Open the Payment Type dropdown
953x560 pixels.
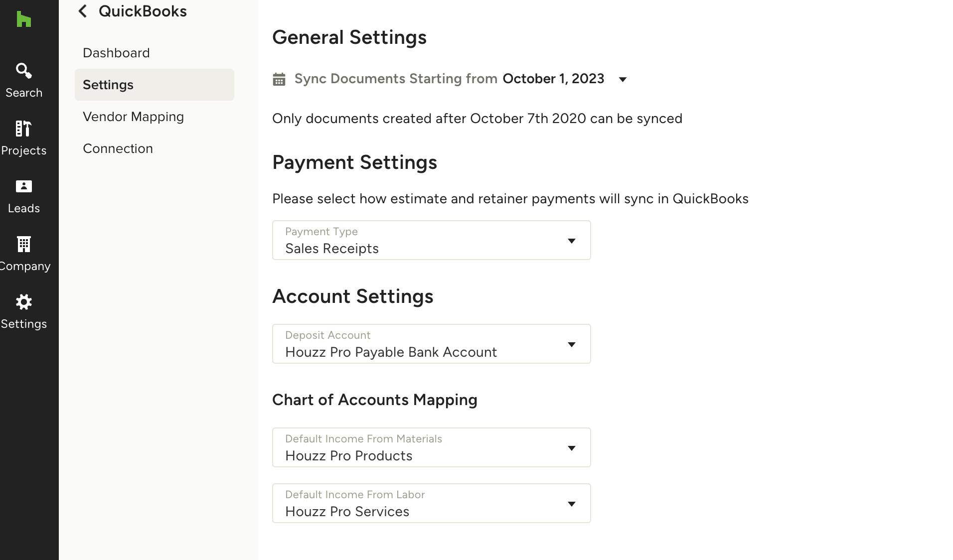tap(572, 241)
